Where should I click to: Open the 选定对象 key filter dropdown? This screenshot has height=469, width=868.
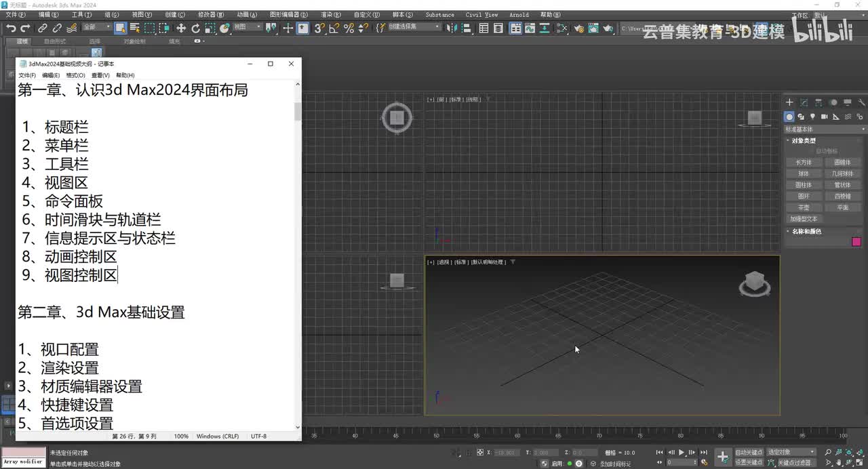pos(791,452)
